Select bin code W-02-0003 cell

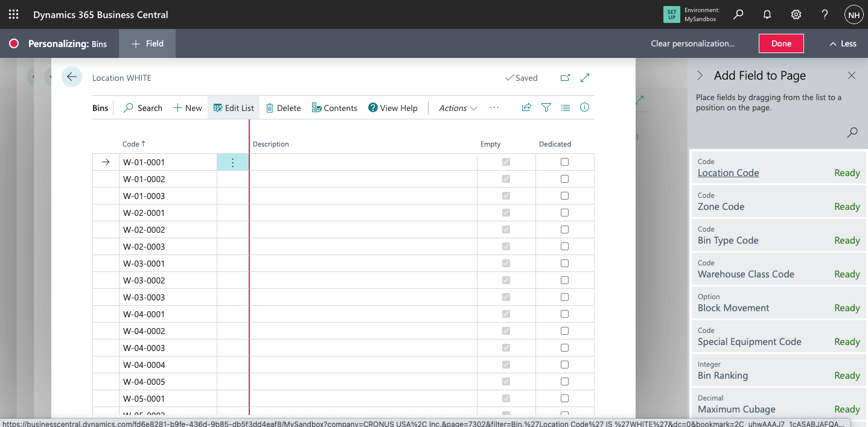click(168, 247)
